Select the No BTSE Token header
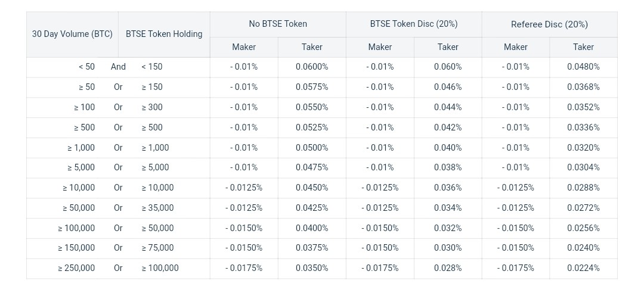The width and height of the screenshot is (644, 296). (278, 24)
